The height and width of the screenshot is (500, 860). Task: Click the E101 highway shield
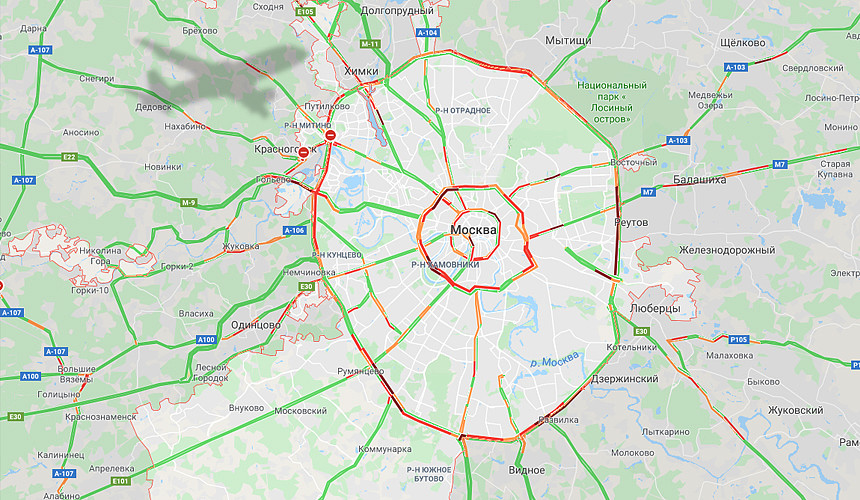coord(121,481)
